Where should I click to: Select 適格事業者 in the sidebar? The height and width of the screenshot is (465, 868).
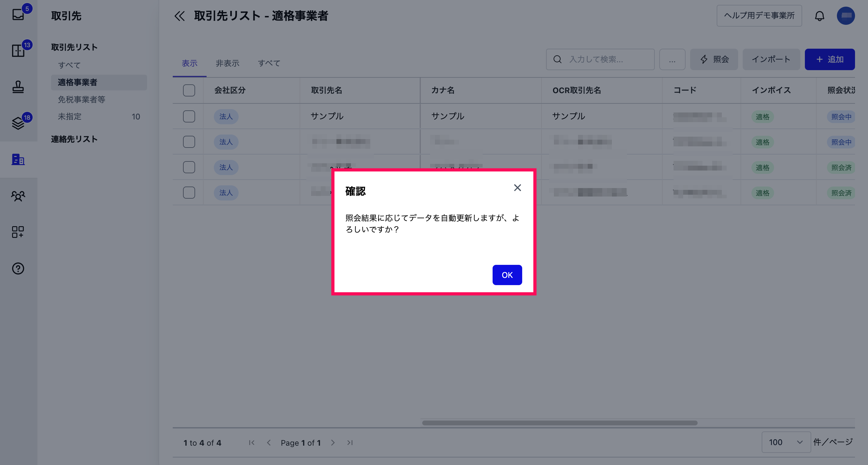(x=99, y=82)
